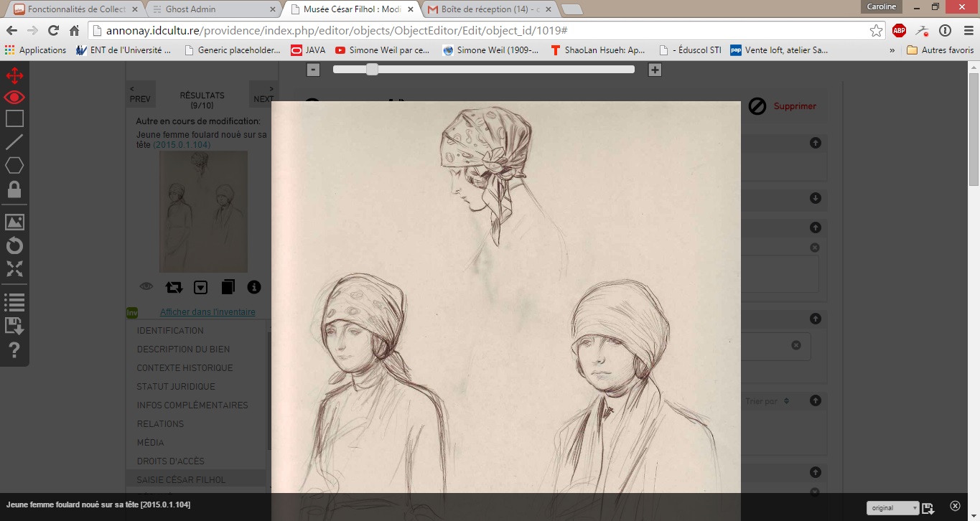Viewport: 980px width, 521px height.
Task: Click the browser back arrow
Action: (11, 31)
